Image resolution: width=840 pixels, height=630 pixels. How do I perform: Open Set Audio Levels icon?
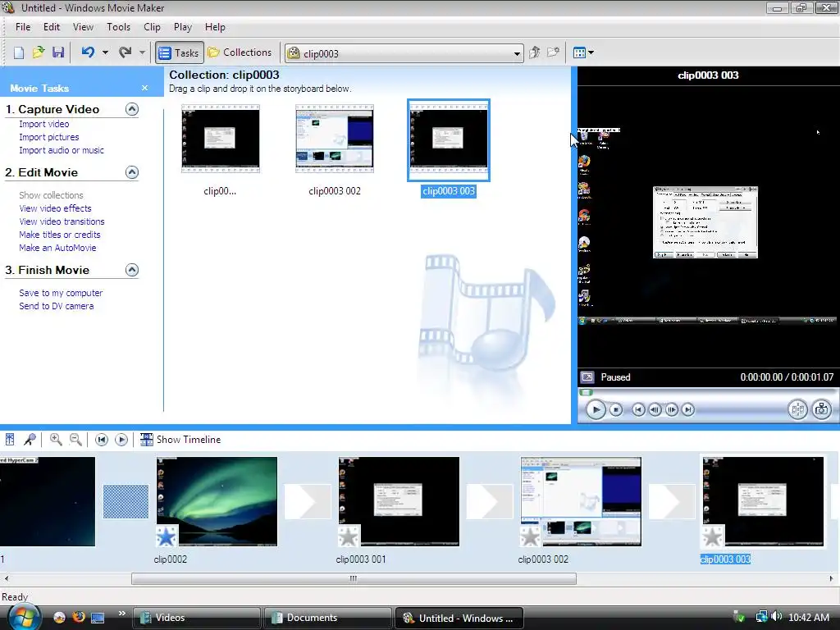[10, 440]
